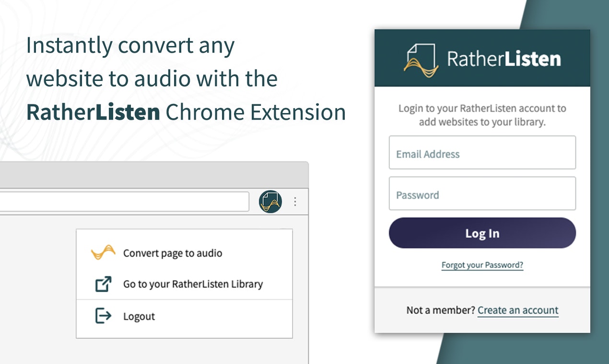
Task: Click the Not a member footer text
Action: (x=439, y=310)
